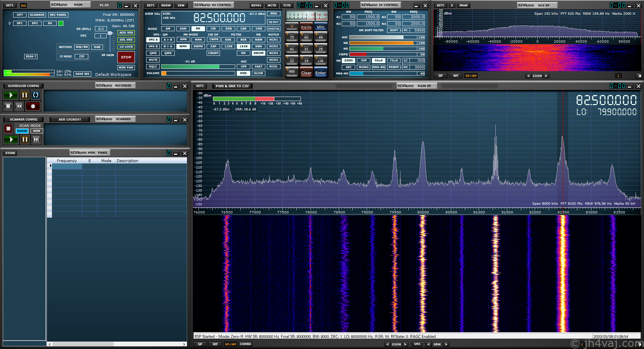
Task: Enable AM demodulation mode
Action: (168, 29)
